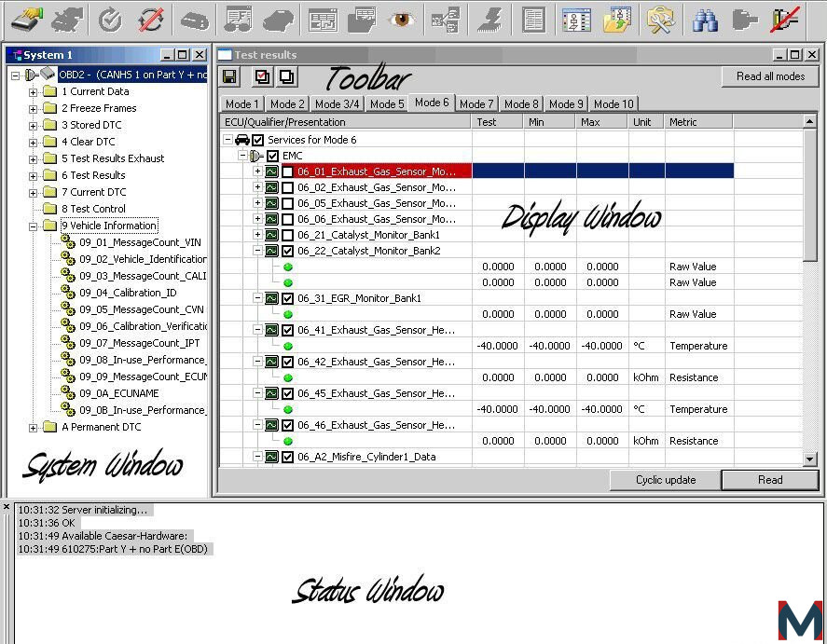The image size is (827, 644).
Task: Click the document list toolbar icon
Action: (533, 20)
